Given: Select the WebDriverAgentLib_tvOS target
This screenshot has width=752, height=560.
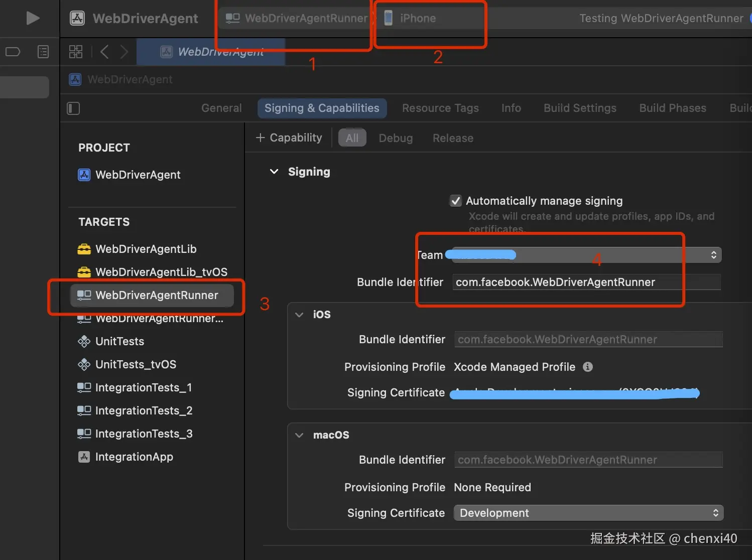Looking at the screenshot, I should (x=153, y=272).
